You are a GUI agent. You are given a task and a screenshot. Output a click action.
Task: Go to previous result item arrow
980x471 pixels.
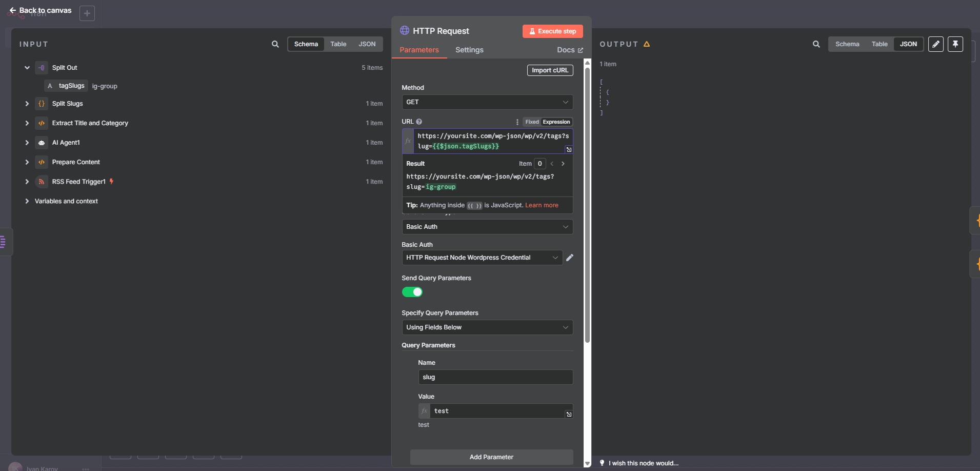coord(552,164)
